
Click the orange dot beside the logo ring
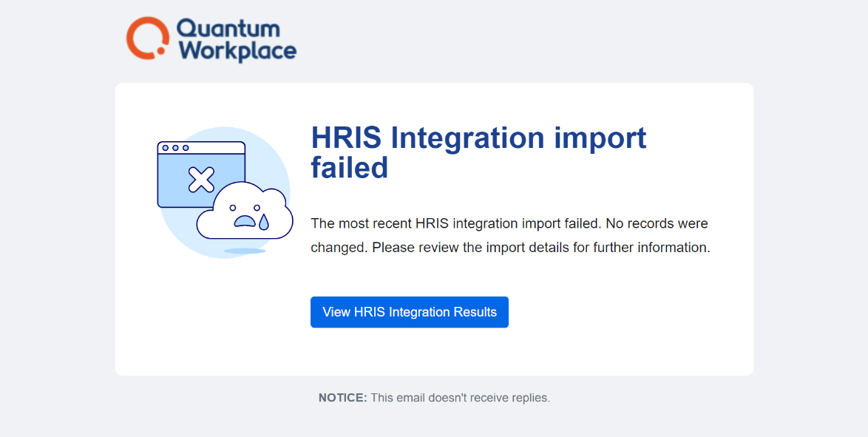160,50
